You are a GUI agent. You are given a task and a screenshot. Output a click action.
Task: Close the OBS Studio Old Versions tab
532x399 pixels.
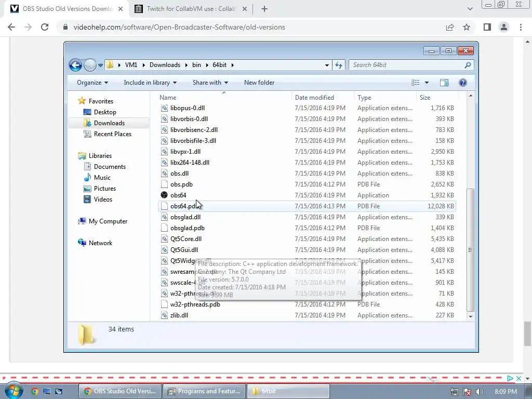pos(121,9)
